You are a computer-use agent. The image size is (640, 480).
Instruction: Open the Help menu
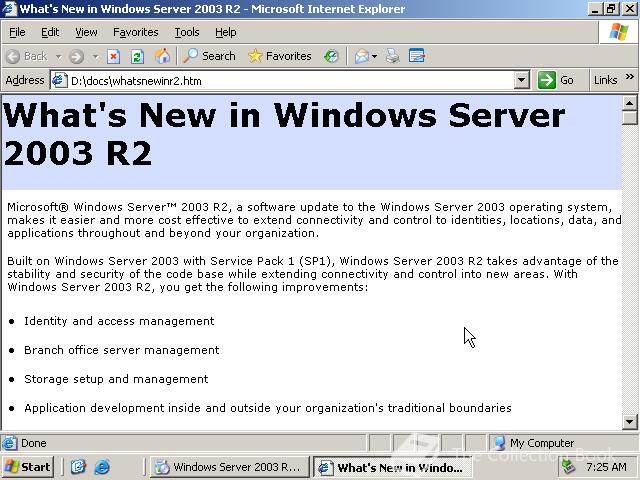coord(226,32)
